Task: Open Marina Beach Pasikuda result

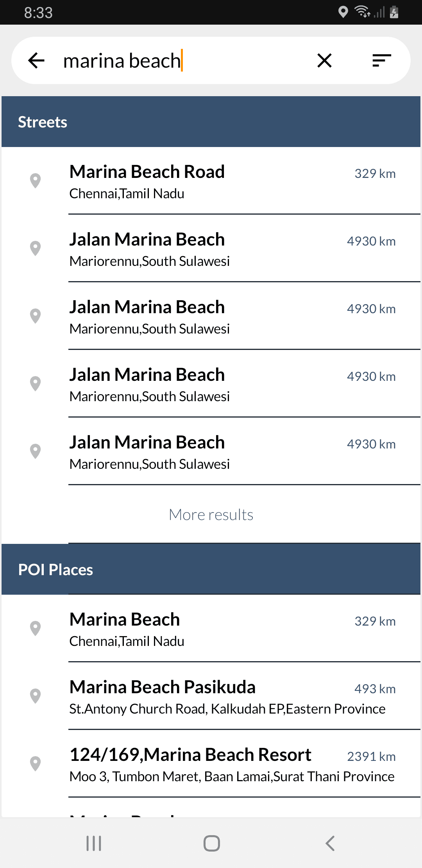Action: (163, 696)
